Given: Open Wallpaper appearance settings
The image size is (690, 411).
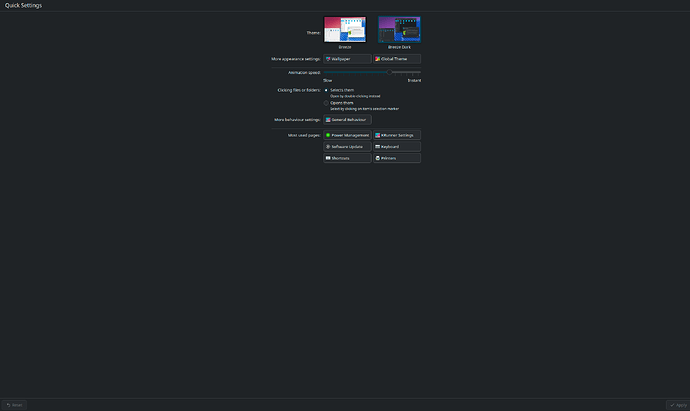Looking at the screenshot, I should click(x=346, y=59).
